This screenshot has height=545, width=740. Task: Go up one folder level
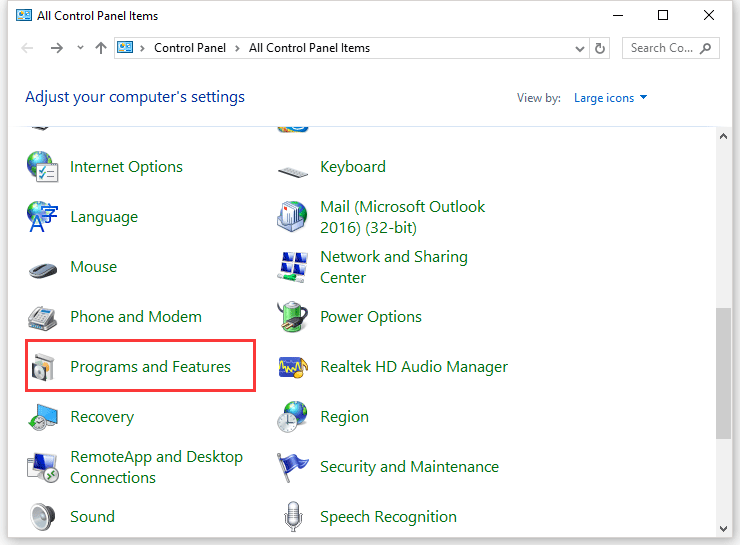(101, 48)
